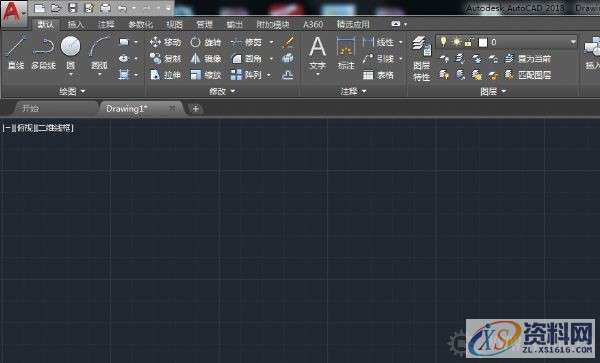Click the Layer Freeze icon in the layers panel

point(476,59)
